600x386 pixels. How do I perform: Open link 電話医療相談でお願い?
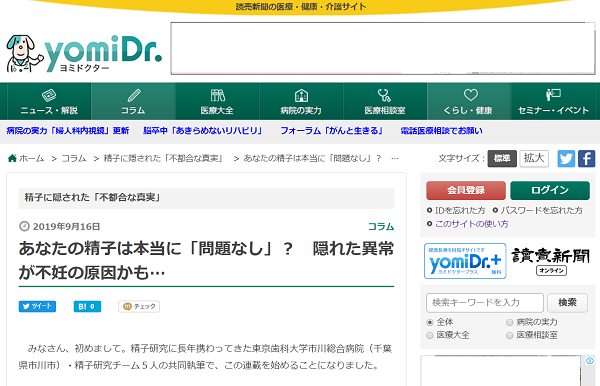click(x=441, y=131)
